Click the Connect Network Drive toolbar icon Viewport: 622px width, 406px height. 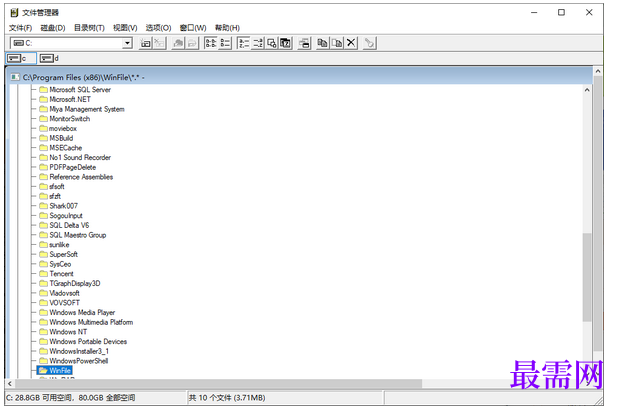145,43
